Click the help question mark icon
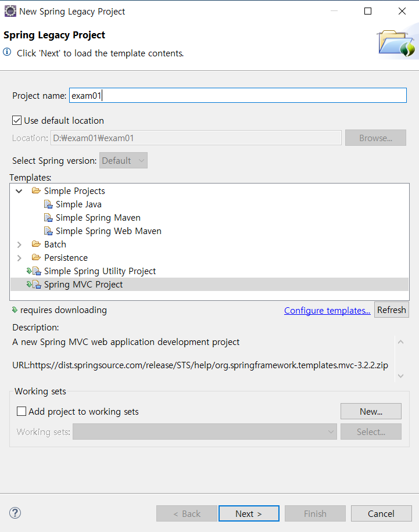The width and height of the screenshot is (419, 532). point(15,513)
